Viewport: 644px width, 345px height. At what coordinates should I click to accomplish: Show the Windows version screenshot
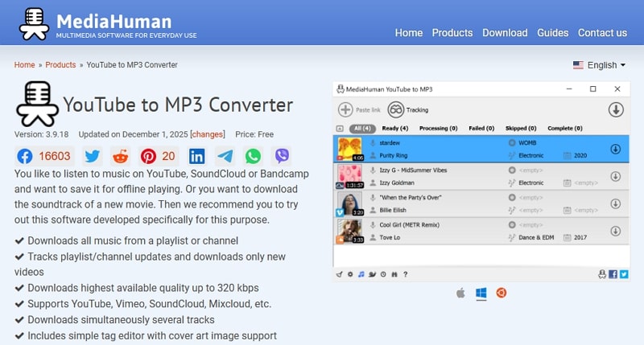pyautogui.click(x=481, y=293)
